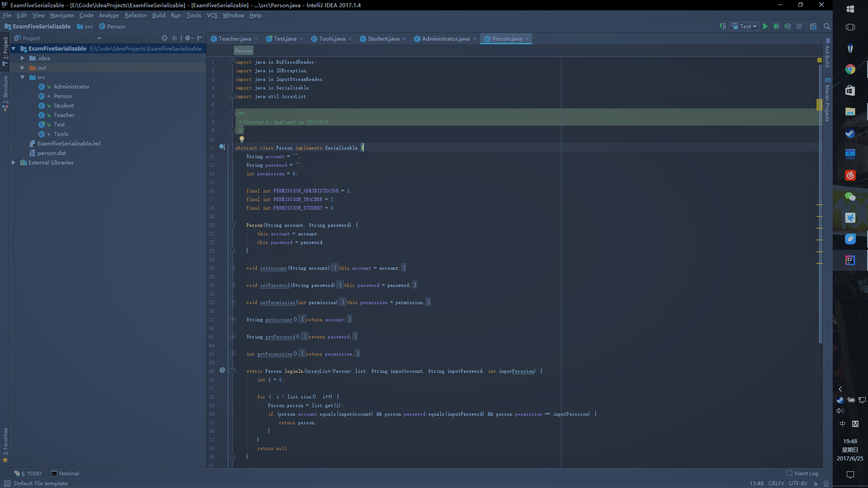Open the Terminal tool window button
The height and width of the screenshot is (488, 868).
point(65,474)
